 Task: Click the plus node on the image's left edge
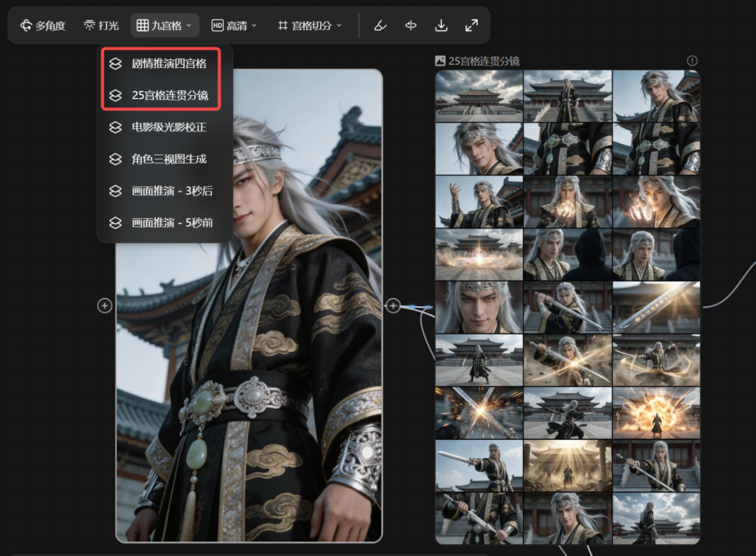click(104, 306)
